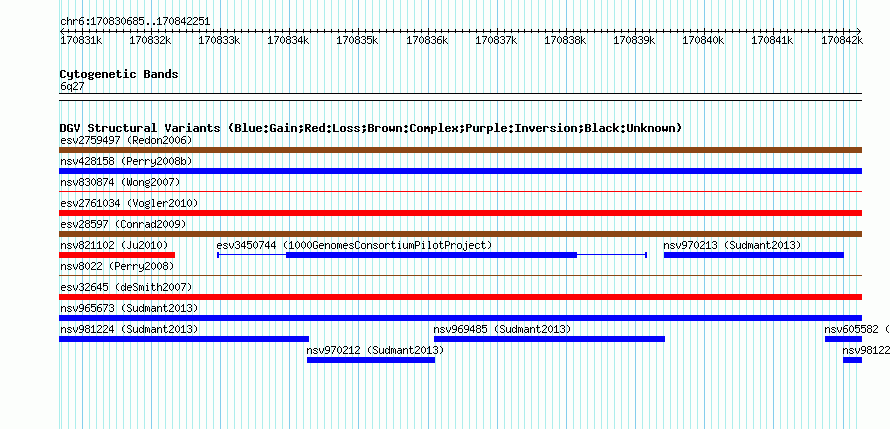
Task: Click the blue bar of nsv981224
Action: [x=184, y=339]
